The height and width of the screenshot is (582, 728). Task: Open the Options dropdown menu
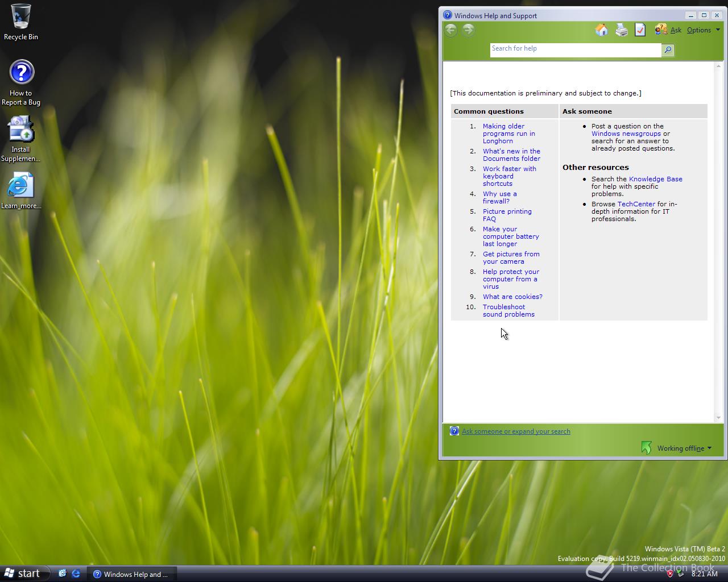click(x=704, y=30)
